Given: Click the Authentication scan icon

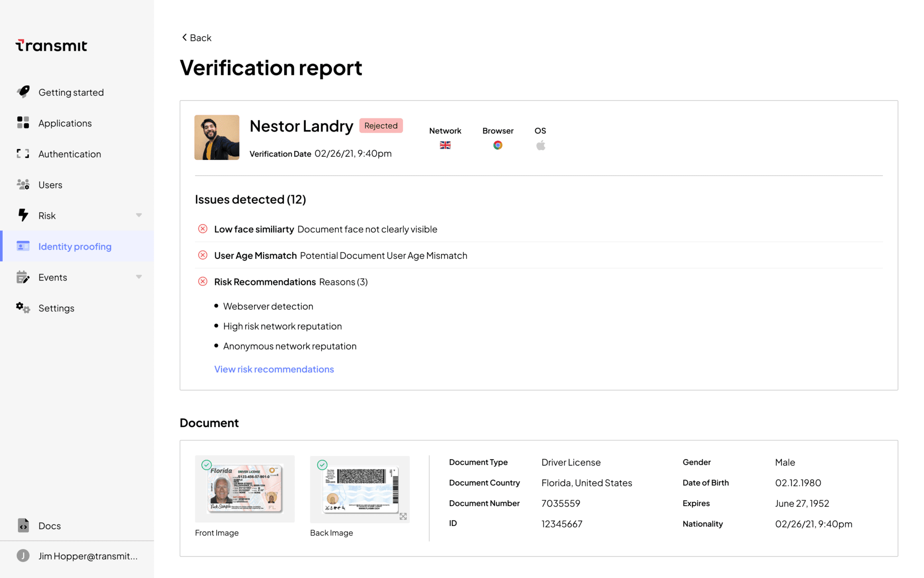Looking at the screenshot, I should click(23, 154).
